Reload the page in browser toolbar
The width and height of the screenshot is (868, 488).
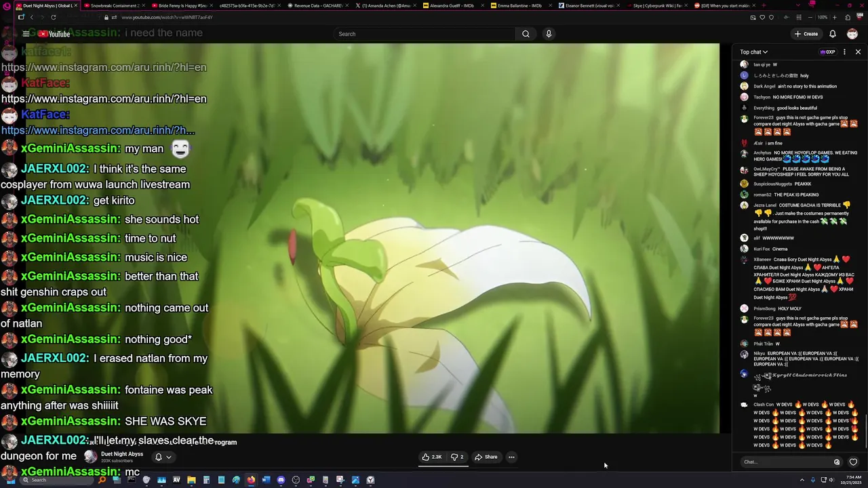point(53,17)
